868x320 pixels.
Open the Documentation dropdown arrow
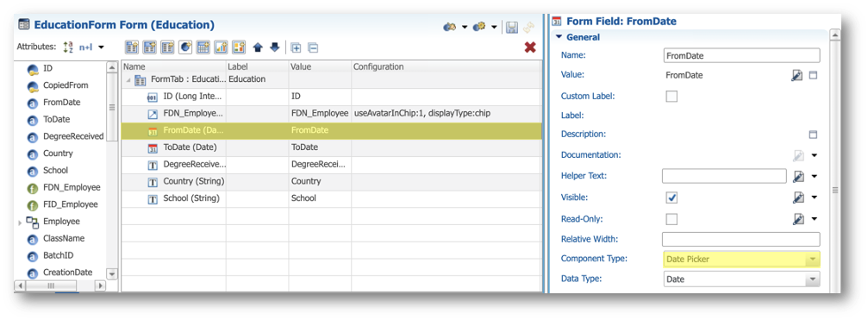[815, 155]
